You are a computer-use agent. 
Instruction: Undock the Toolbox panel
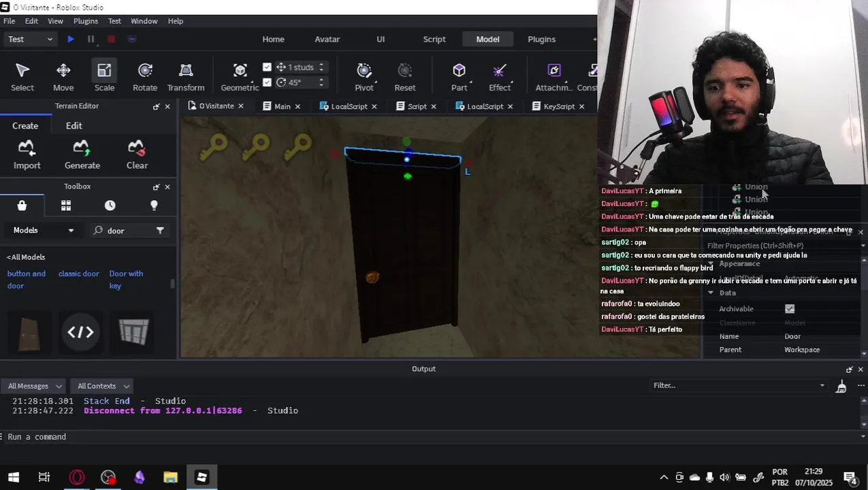tap(157, 187)
